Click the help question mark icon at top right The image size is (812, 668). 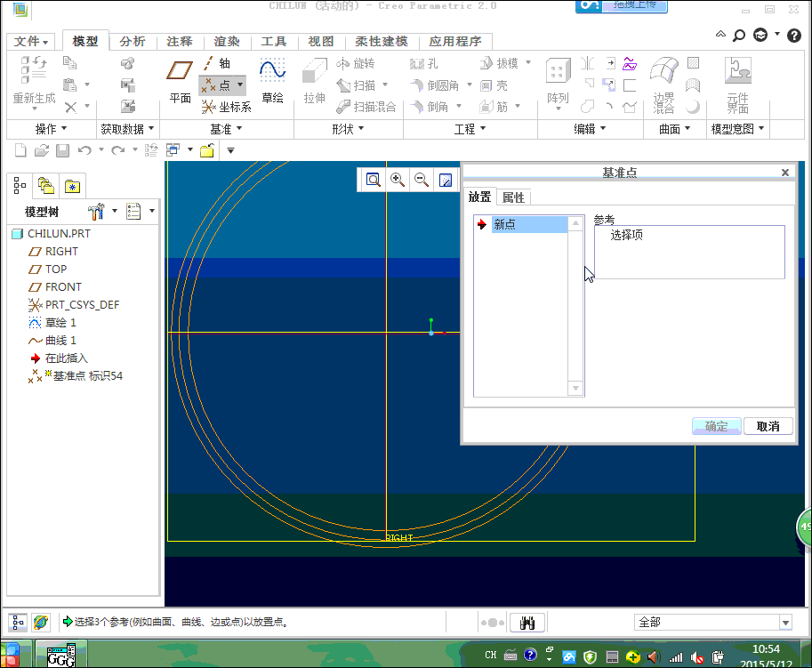point(794,36)
